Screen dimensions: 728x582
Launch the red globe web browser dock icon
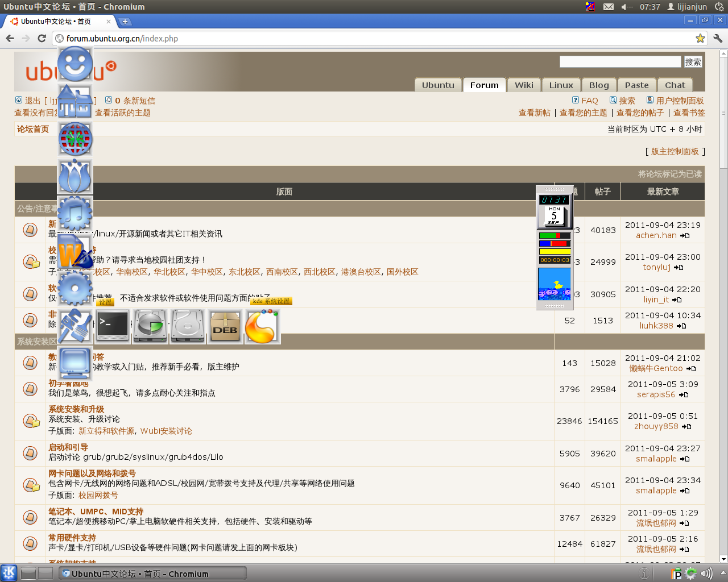click(75, 139)
